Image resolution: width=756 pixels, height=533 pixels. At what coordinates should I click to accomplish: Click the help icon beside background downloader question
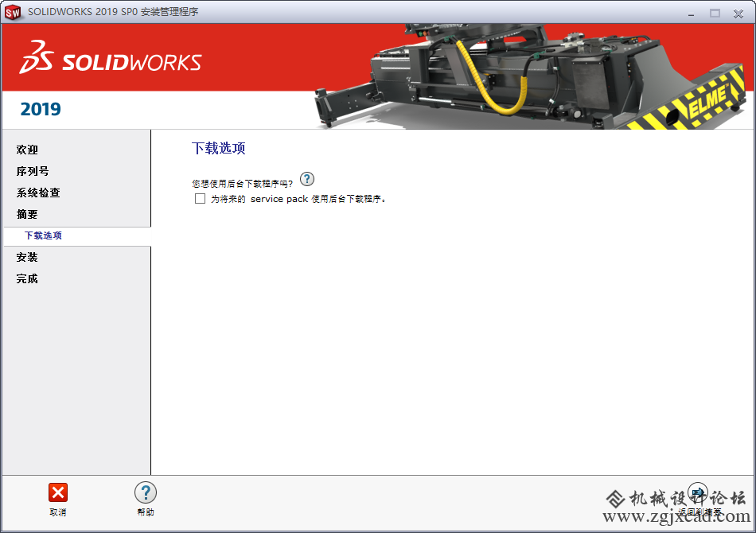pyautogui.click(x=307, y=179)
